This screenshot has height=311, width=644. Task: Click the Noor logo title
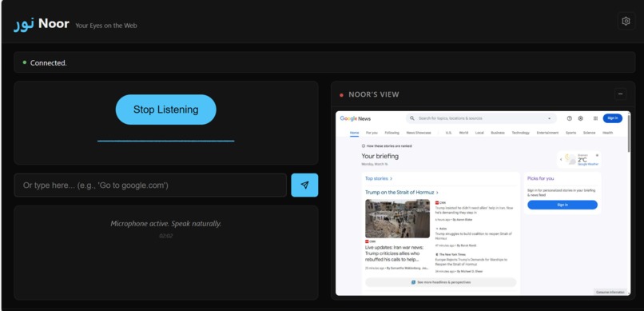[x=42, y=24]
